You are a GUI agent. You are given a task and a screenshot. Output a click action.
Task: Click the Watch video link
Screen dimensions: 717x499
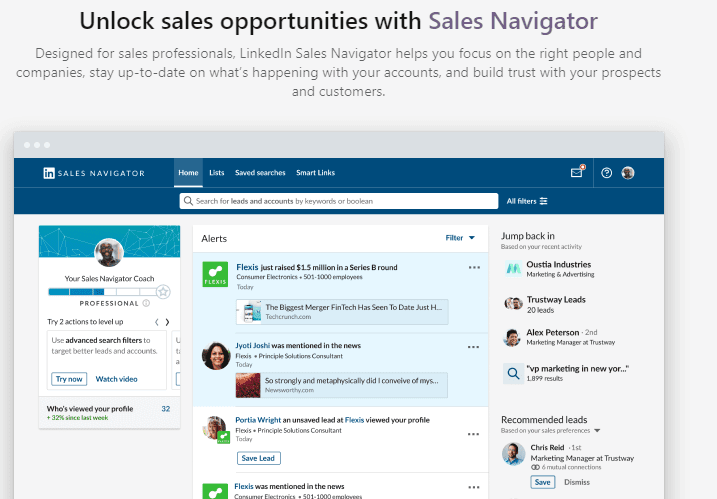click(117, 379)
